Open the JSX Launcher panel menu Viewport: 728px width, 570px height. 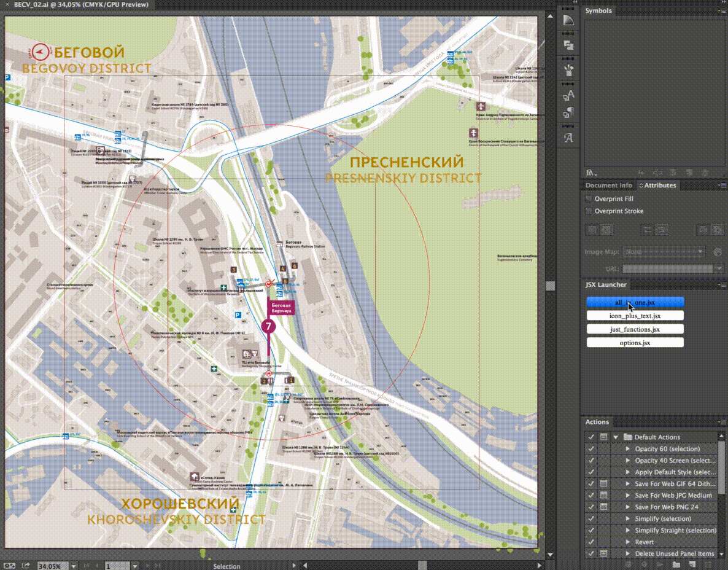click(x=721, y=285)
